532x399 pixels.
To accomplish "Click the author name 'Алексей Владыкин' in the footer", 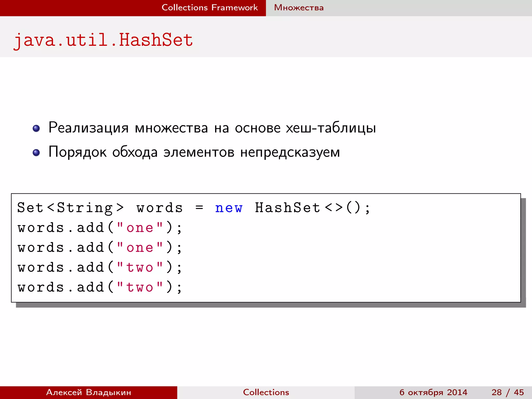I will (89, 392).
